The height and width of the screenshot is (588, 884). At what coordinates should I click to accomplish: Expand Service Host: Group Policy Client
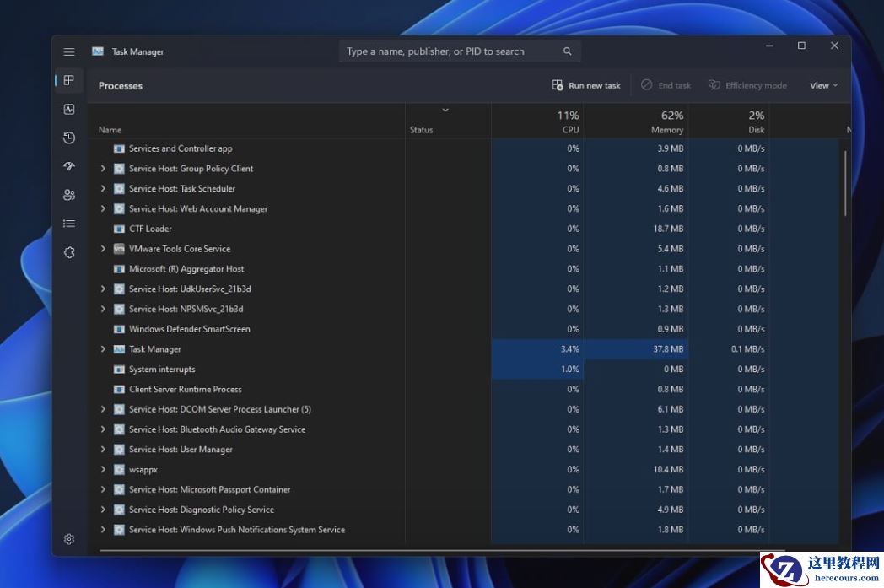[103, 169]
